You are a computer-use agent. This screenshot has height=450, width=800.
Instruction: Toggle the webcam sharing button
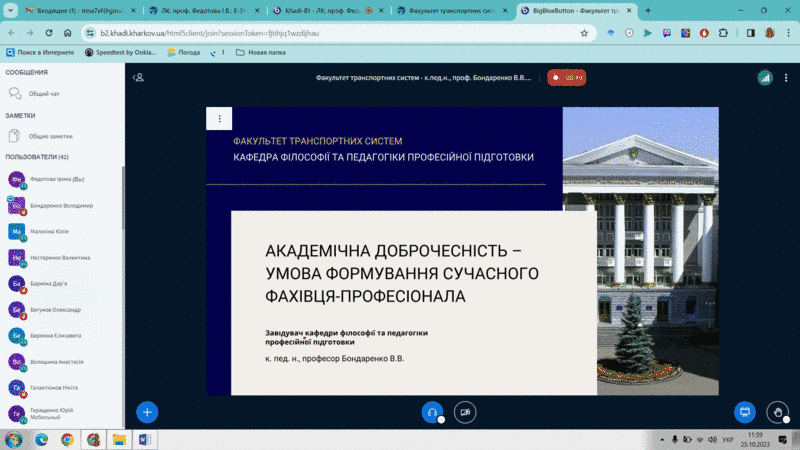tap(464, 411)
